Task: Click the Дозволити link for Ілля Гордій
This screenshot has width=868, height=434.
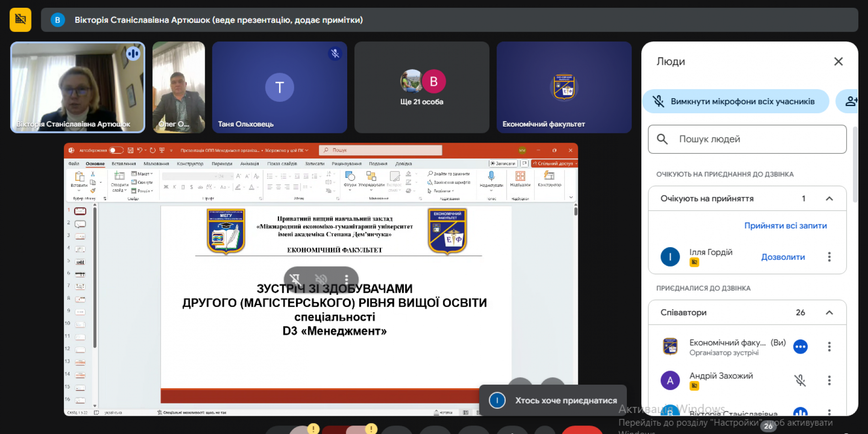Action: click(x=783, y=257)
